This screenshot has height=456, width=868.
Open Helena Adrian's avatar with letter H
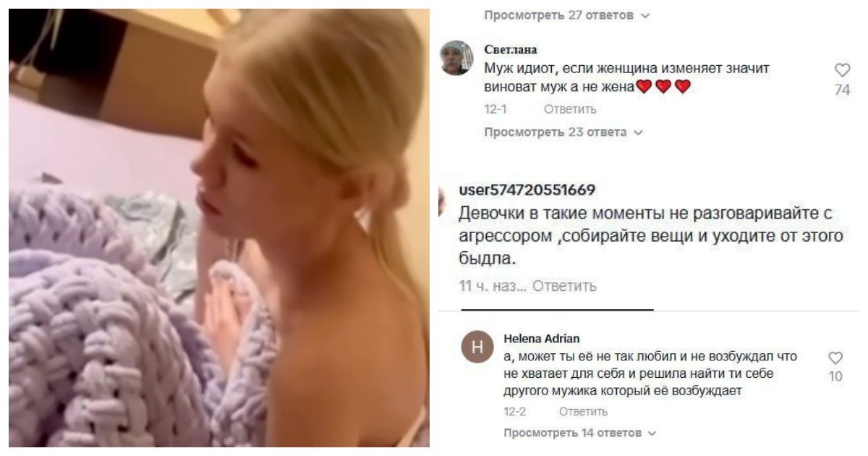click(x=477, y=349)
